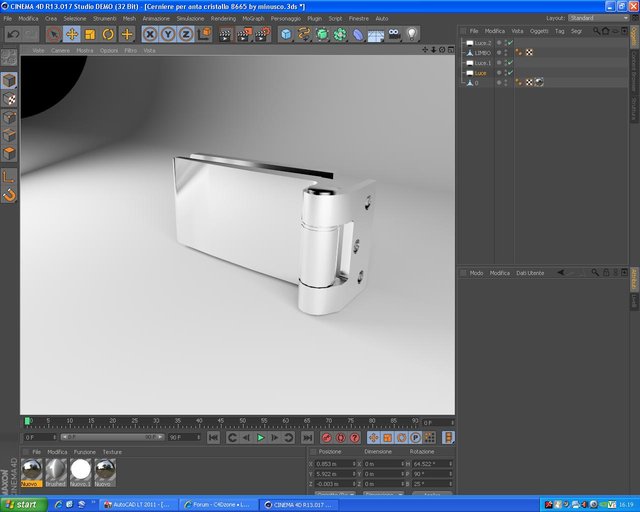Click the Position X input field
This screenshot has width=640, height=512.
tap(333, 464)
